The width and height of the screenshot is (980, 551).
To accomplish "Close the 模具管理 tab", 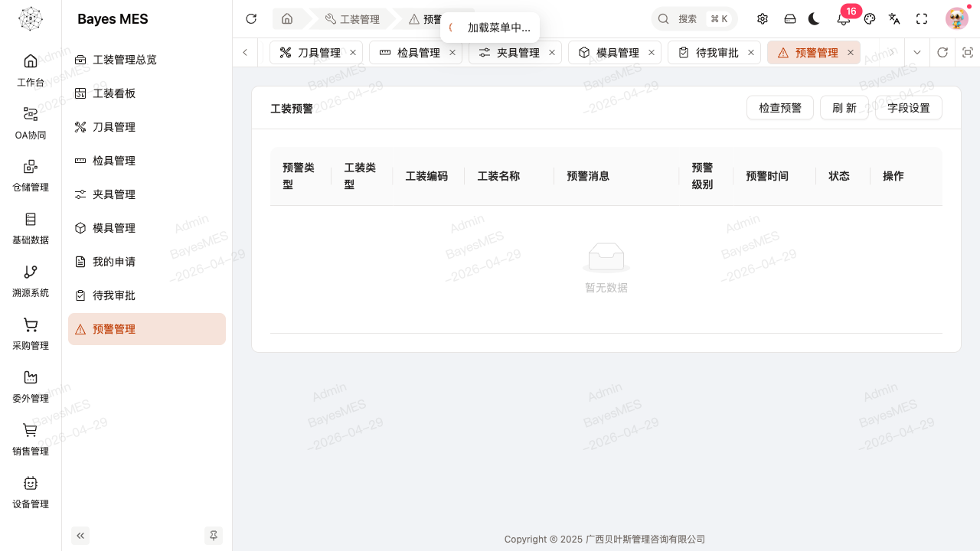I will [x=652, y=53].
